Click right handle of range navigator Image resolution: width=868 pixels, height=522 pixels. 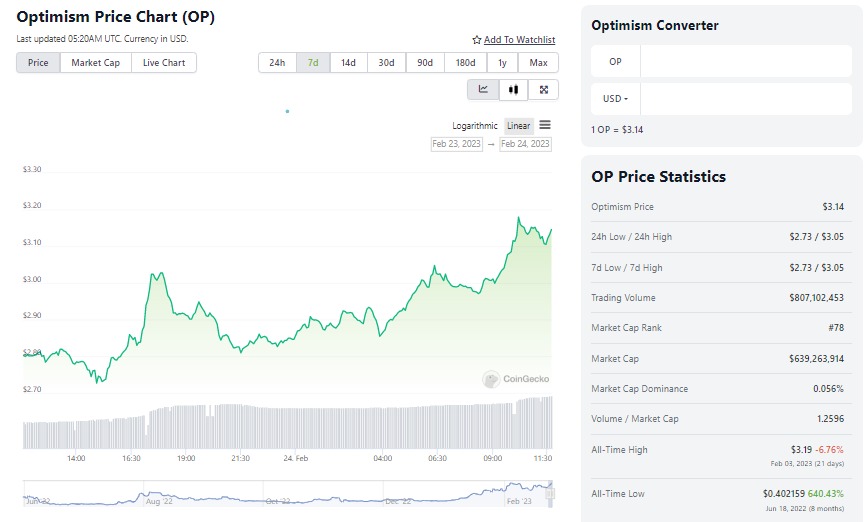click(x=550, y=494)
